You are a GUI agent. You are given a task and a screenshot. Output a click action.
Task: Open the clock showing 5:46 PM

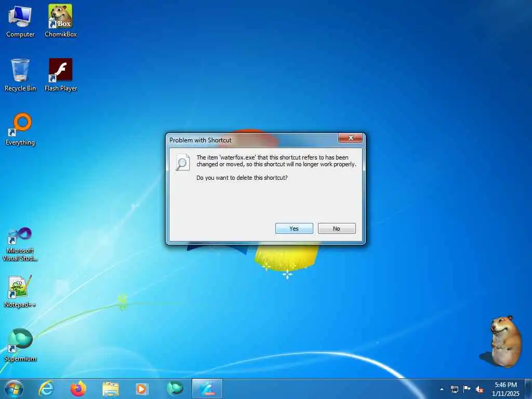[x=506, y=389]
